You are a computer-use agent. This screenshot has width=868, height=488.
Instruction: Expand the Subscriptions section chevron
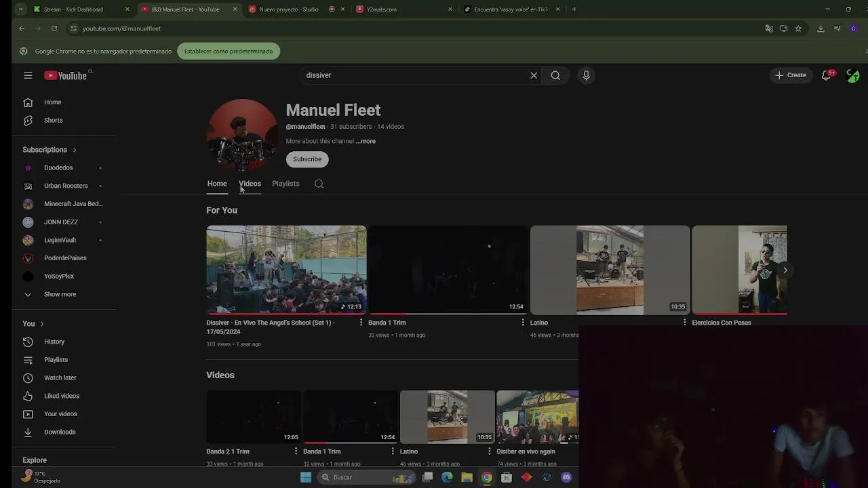tap(75, 150)
